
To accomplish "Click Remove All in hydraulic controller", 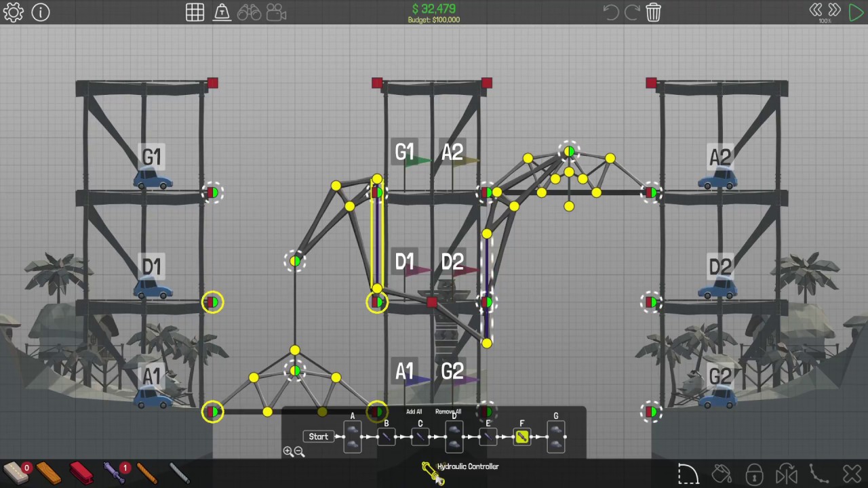I will [448, 411].
